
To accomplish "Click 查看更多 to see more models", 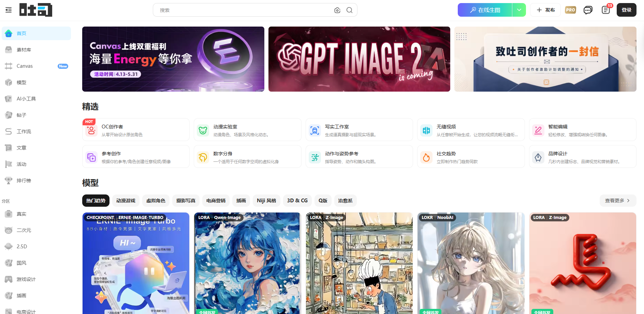I will pyautogui.click(x=618, y=201).
